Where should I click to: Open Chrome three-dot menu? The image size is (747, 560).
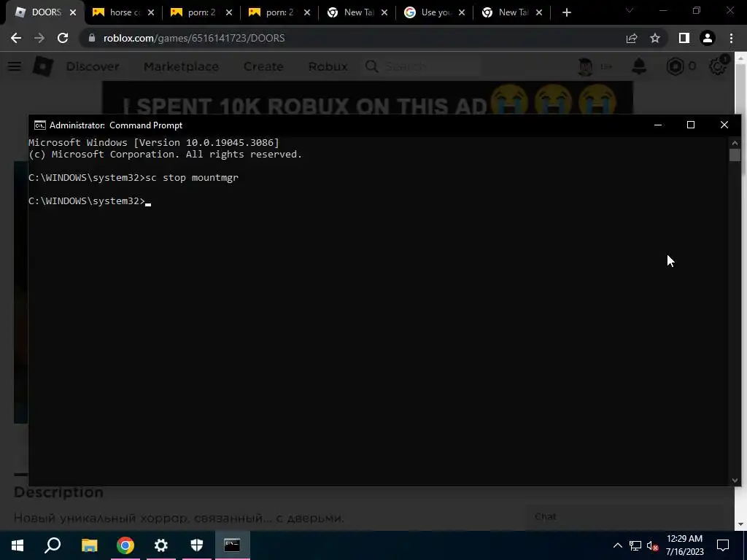click(x=731, y=38)
